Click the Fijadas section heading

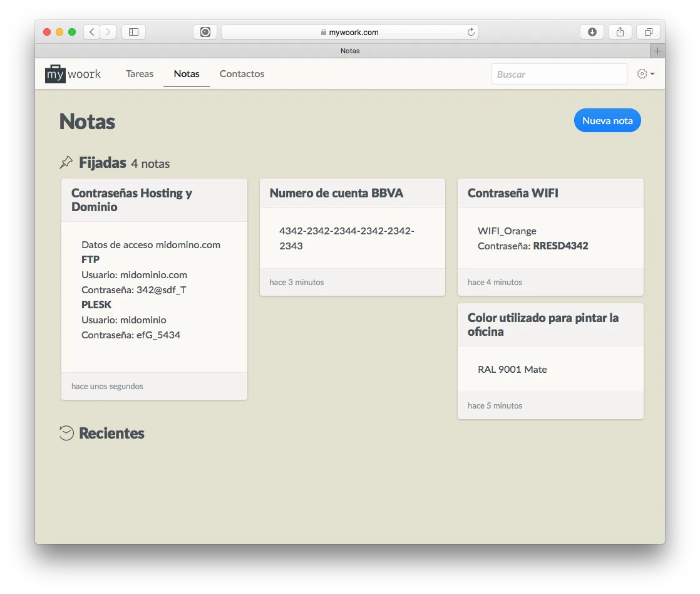coord(103,162)
